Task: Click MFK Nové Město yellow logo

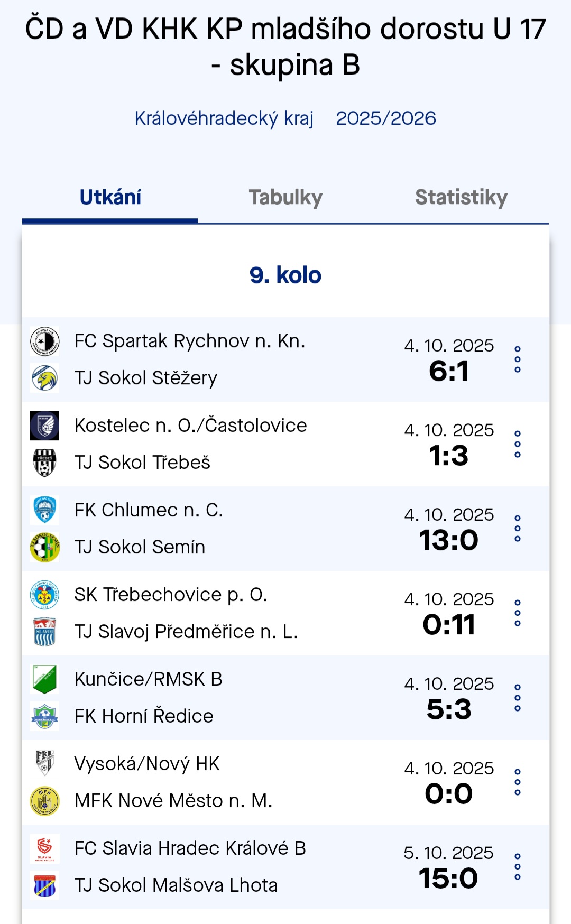Action: (x=45, y=801)
